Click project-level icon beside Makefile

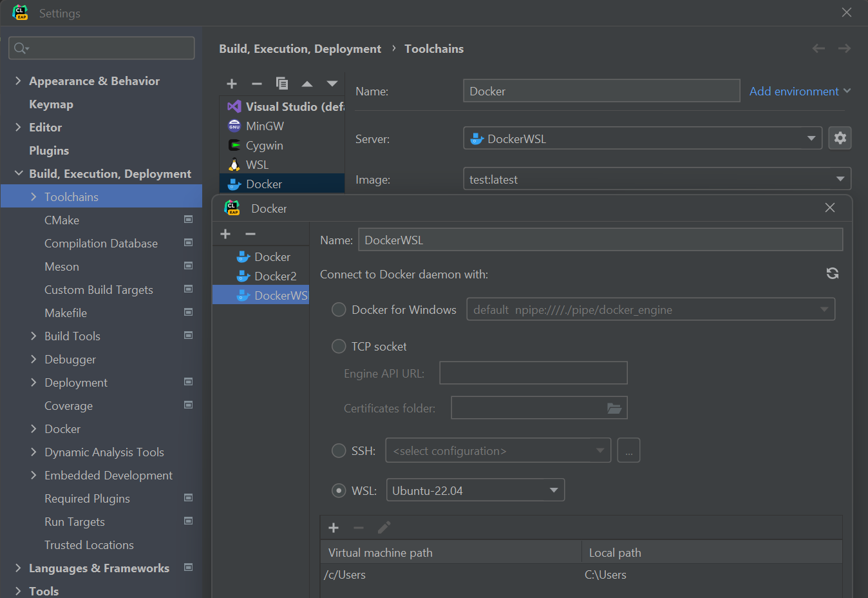click(189, 312)
